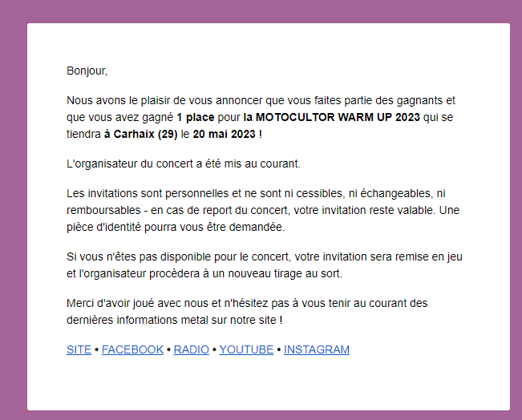Click the "Bonjour," greeting text
This screenshot has height=420, width=522.
coord(87,71)
